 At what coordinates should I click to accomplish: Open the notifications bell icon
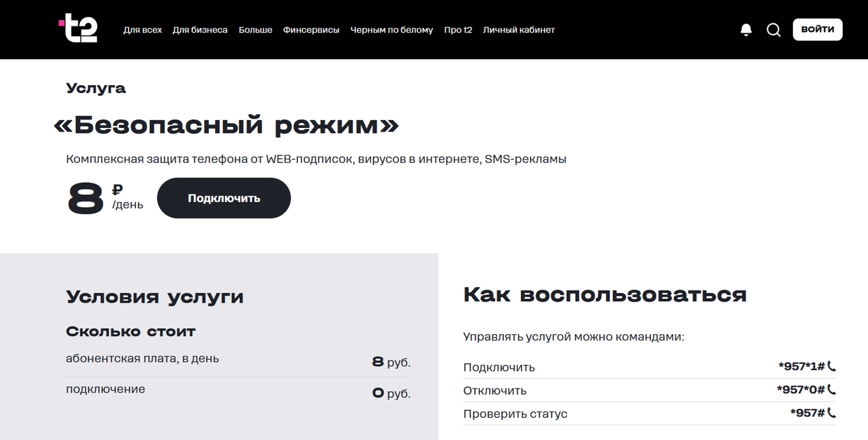(746, 30)
